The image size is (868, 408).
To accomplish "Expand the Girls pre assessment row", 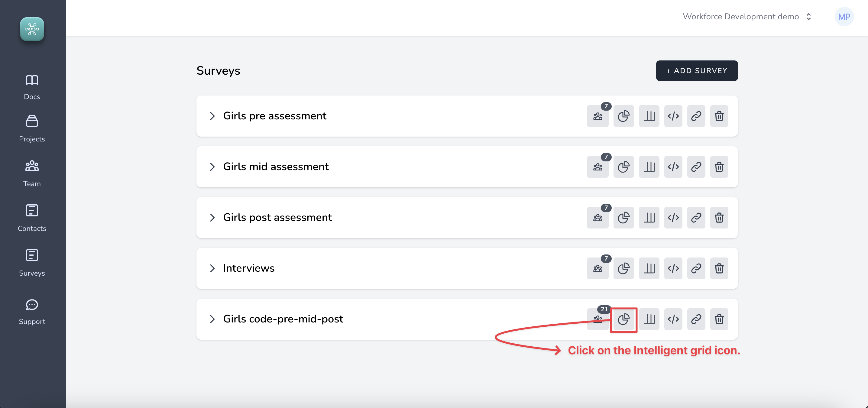I will (212, 116).
